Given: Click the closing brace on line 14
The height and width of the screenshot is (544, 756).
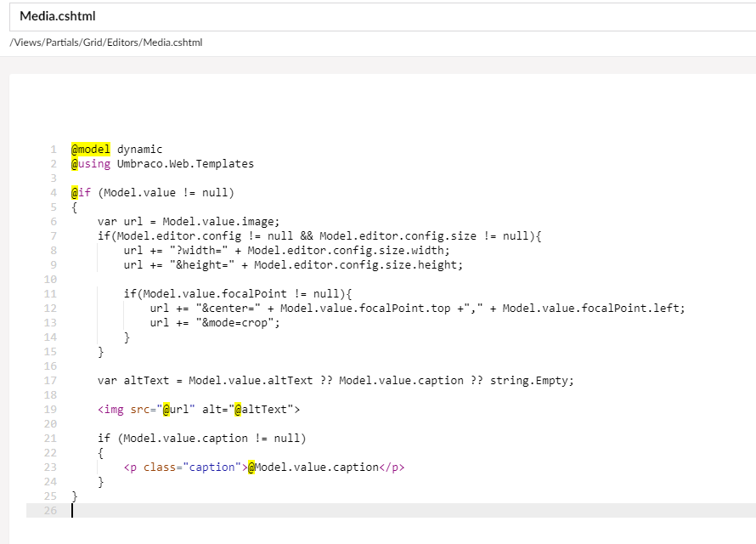Looking at the screenshot, I should point(127,337).
